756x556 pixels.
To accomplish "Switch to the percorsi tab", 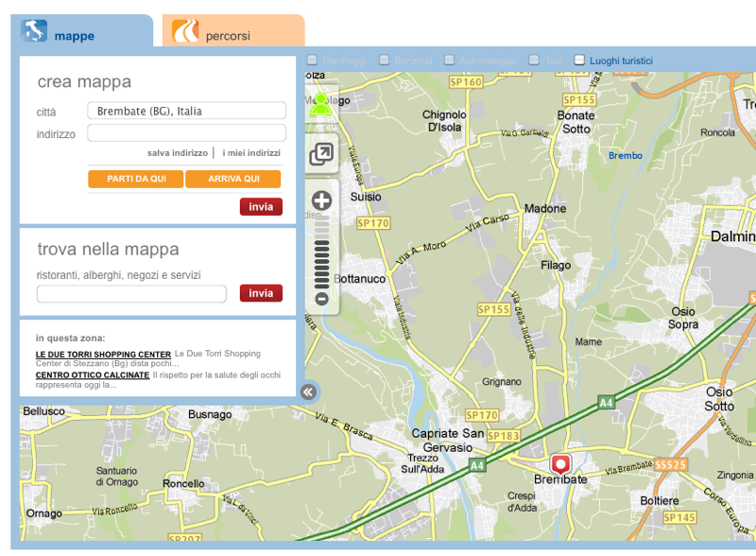I will [233, 31].
